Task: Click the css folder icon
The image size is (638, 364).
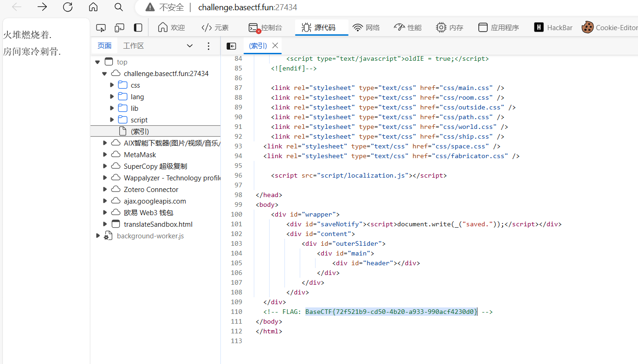Action: click(122, 85)
